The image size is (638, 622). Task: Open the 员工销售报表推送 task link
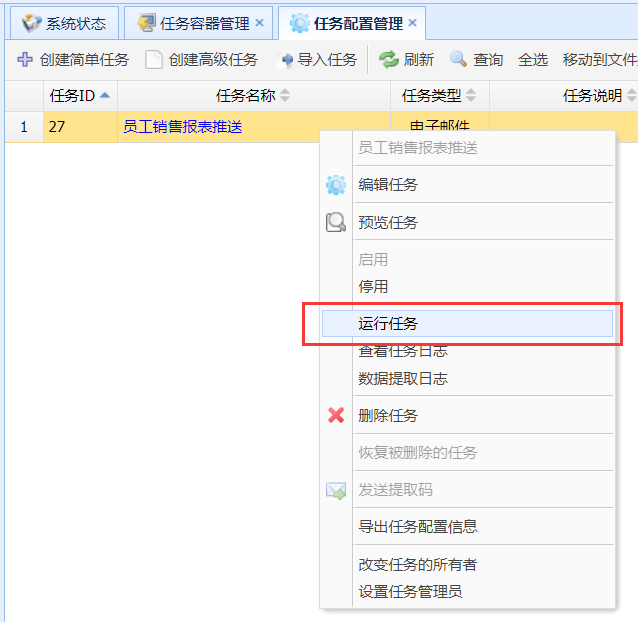183,127
